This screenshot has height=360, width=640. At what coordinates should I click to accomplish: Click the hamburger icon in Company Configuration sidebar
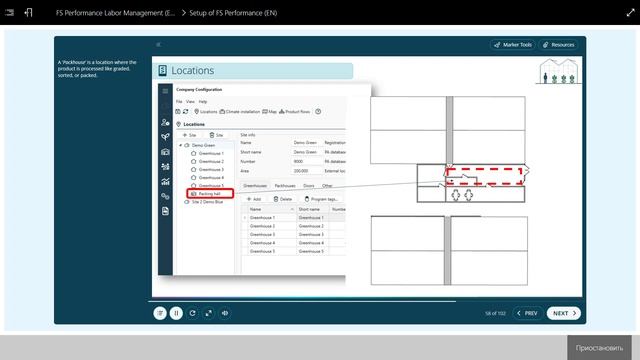(165, 91)
